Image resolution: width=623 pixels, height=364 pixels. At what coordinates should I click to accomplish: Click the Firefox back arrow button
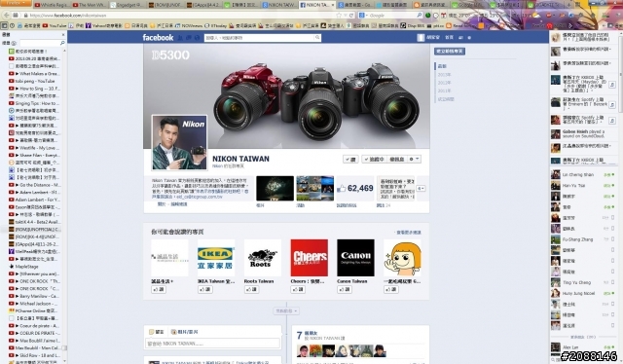pos(7,16)
